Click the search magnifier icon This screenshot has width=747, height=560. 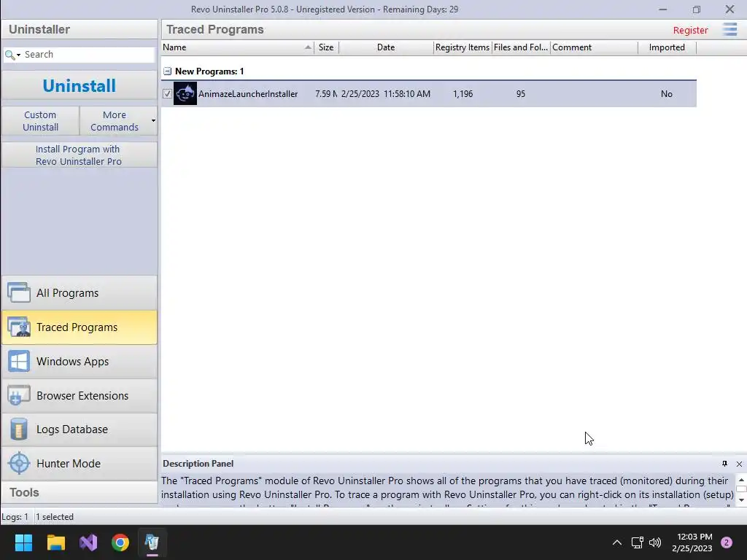click(9, 55)
